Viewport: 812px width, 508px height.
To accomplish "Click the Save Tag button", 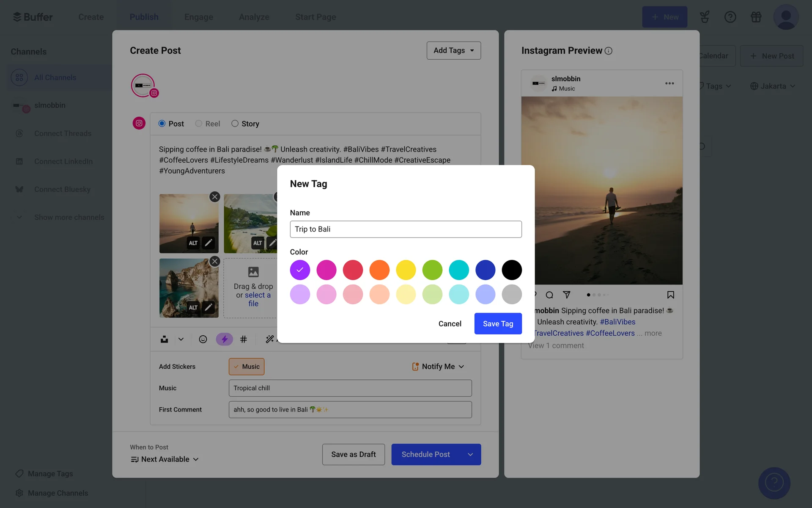I will (498, 324).
